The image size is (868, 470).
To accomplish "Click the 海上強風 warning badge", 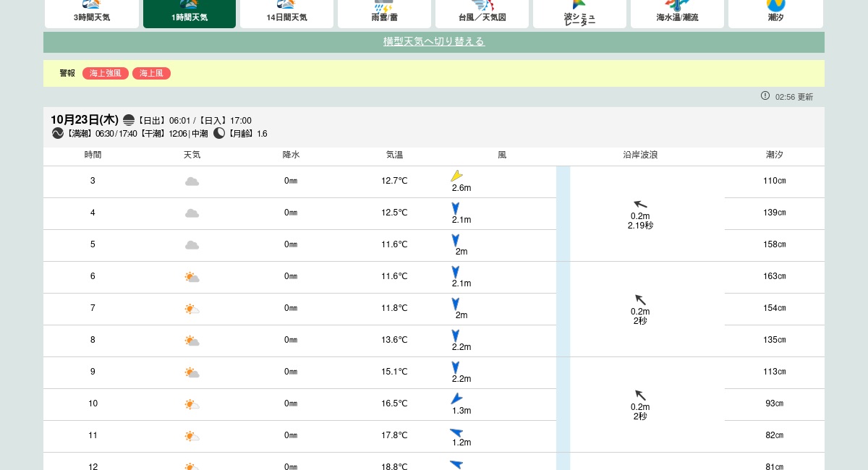I will [x=106, y=74].
